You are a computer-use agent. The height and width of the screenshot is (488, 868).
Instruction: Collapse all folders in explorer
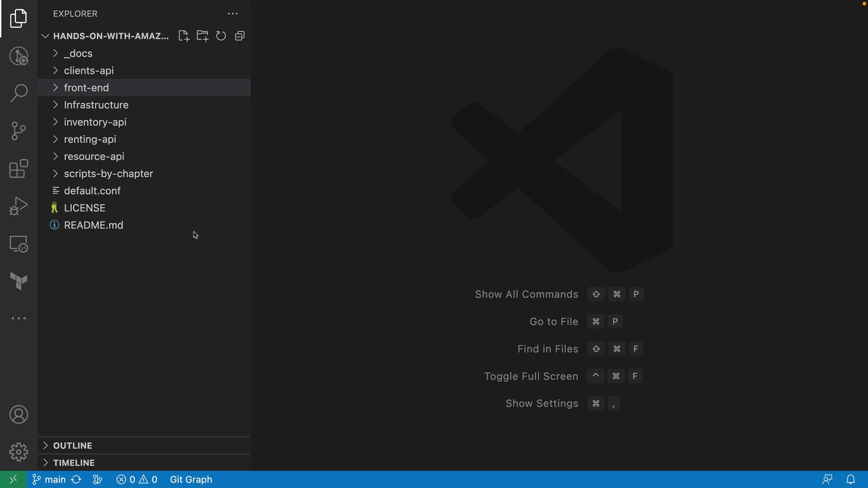point(240,36)
